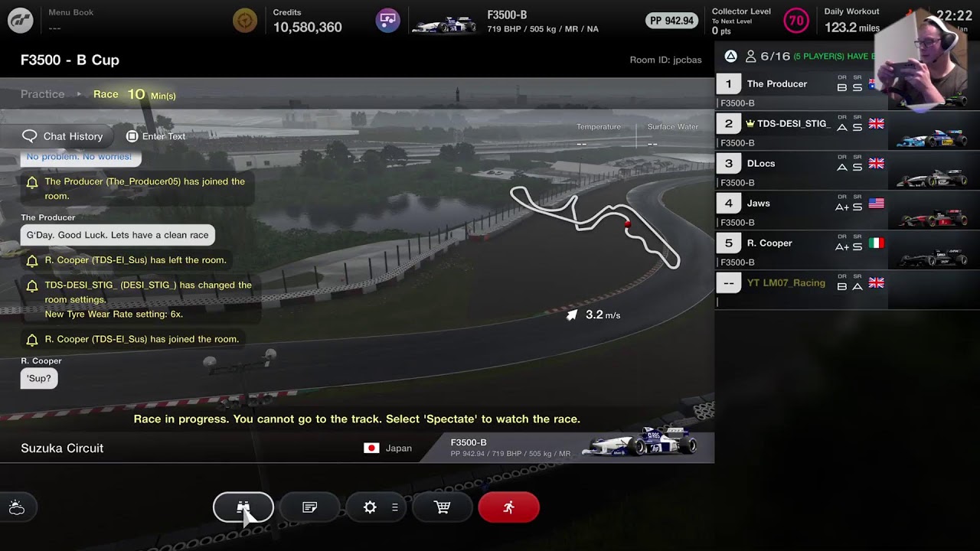
Task: Open the weather icon button
Action: [x=17, y=507]
